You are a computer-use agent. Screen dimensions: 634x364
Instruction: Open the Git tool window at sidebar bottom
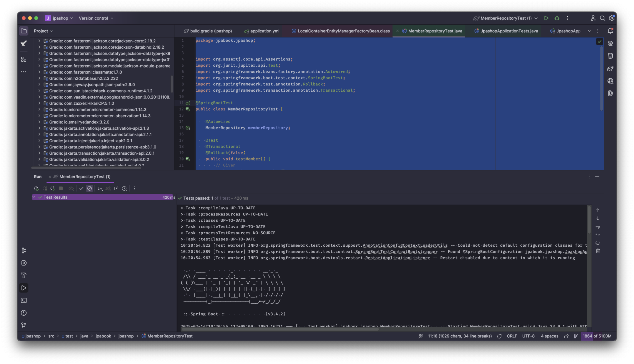tap(24, 325)
